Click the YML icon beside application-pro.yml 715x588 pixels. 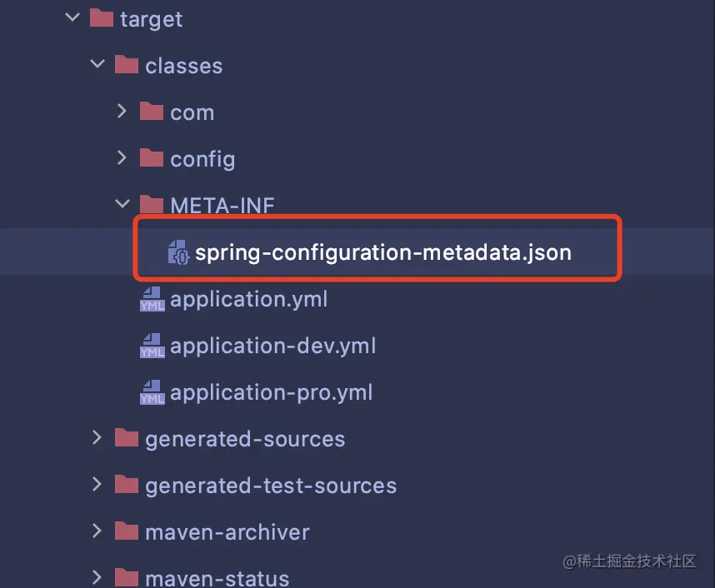[x=152, y=392]
